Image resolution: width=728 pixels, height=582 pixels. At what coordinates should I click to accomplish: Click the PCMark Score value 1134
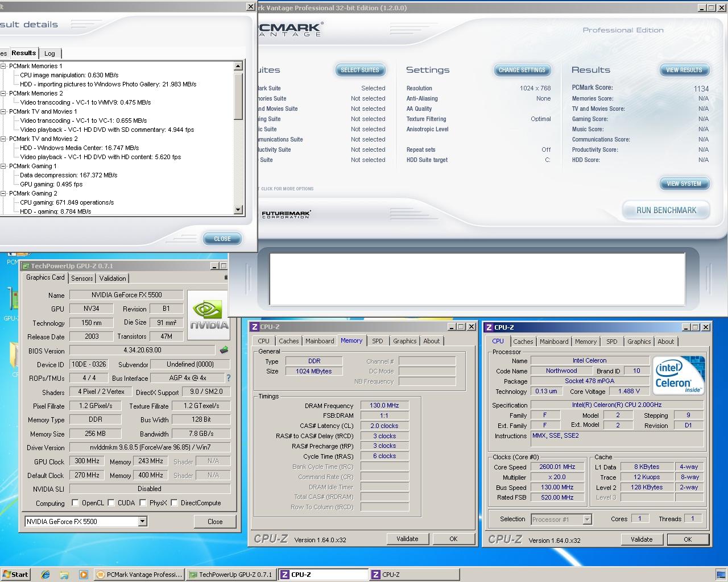click(x=701, y=89)
